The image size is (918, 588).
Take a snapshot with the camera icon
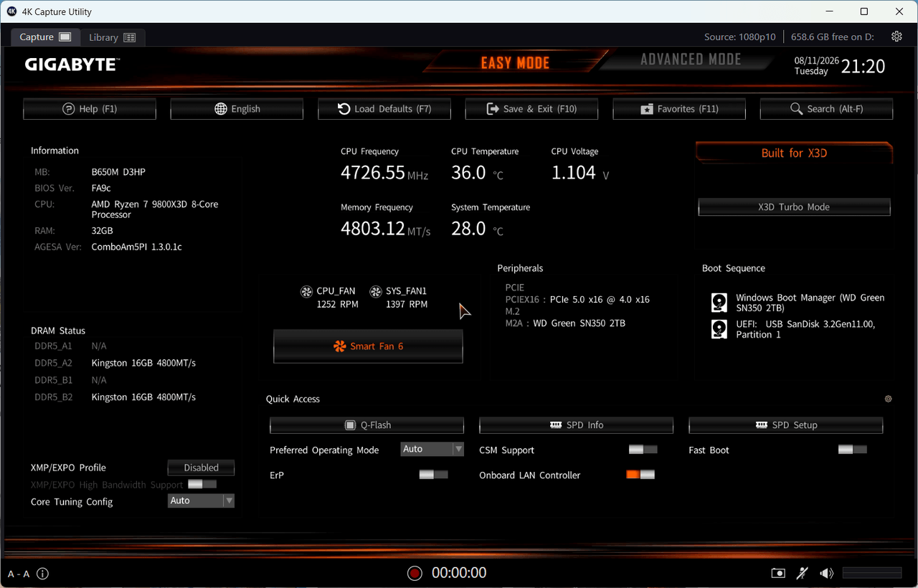point(778,573)
